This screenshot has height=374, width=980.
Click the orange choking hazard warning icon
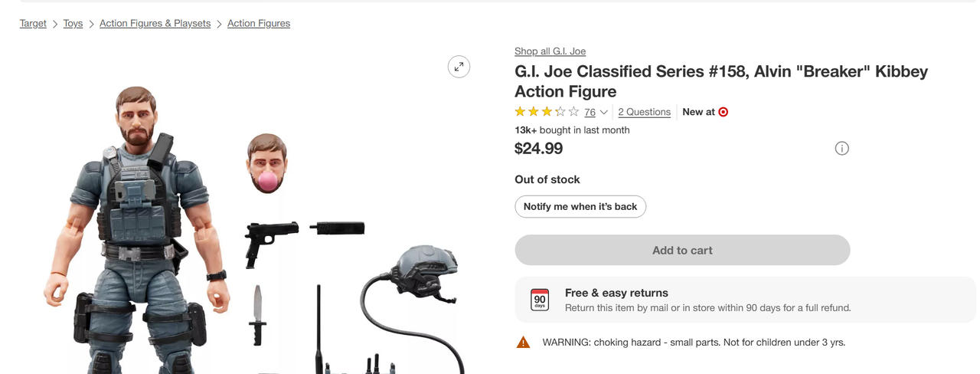click(x=523, y=343)
